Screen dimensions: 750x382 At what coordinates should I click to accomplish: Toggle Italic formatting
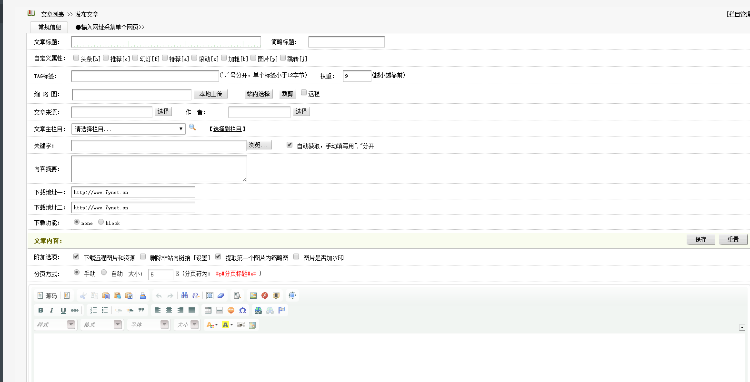point(52,310)
